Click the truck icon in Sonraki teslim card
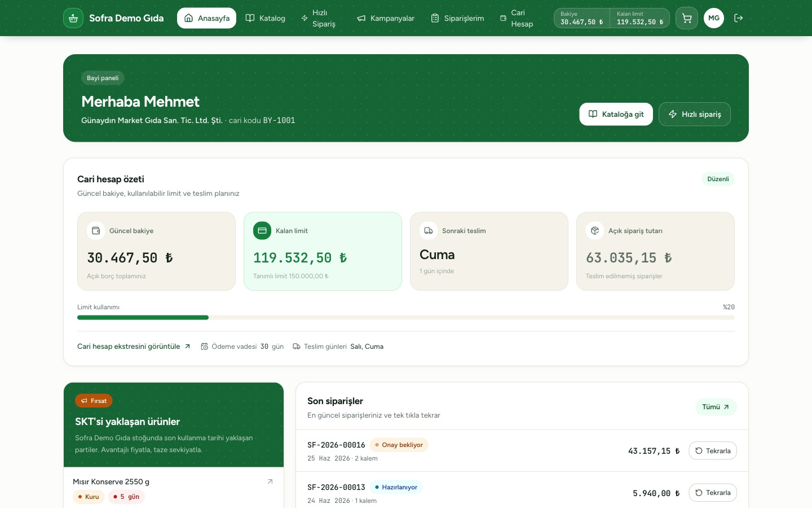This screenshot has height=508, width=812. (429, 231)
